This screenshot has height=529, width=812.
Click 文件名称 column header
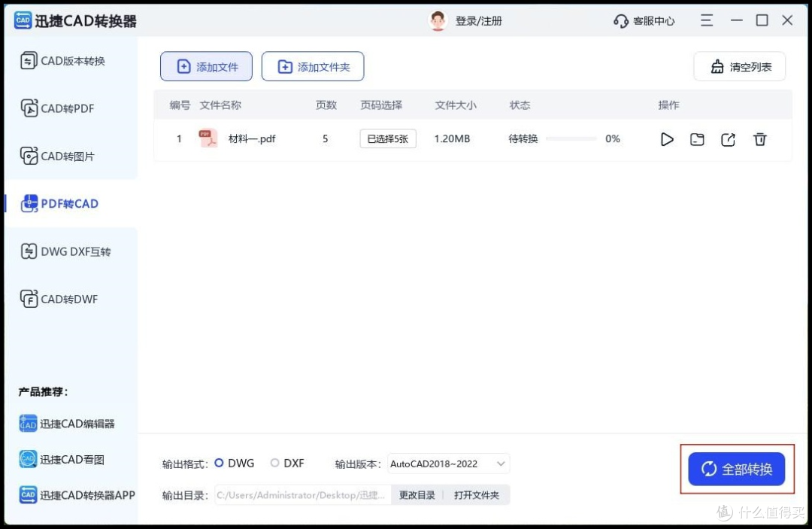(x=220, y=105)
